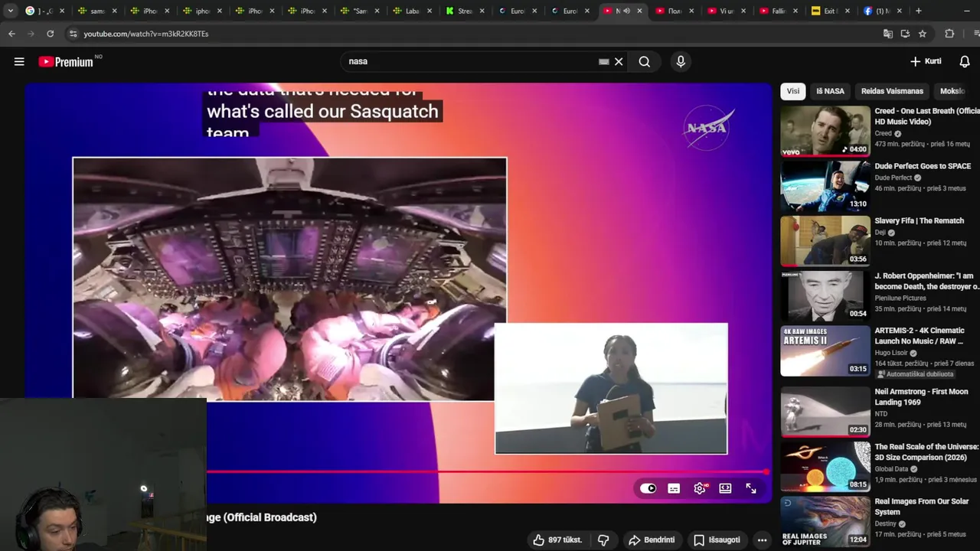Dislike the video
Screen dimensions: 980x551
pos(603,540)
